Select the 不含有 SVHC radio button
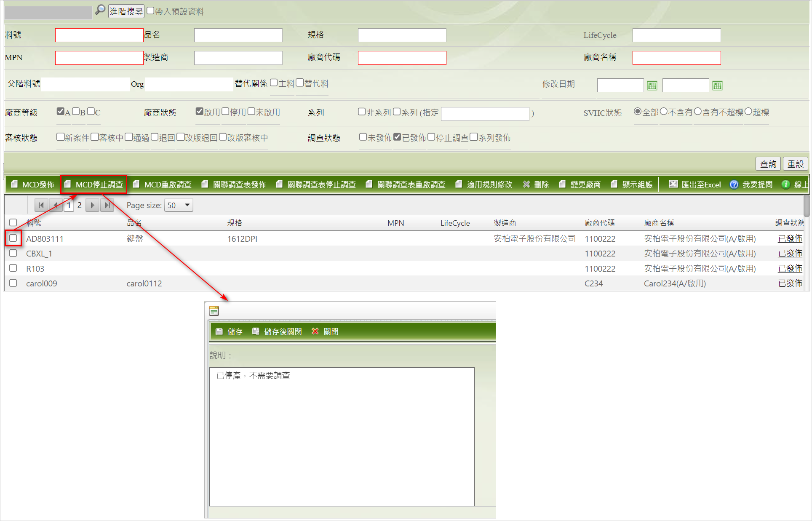 664,111
